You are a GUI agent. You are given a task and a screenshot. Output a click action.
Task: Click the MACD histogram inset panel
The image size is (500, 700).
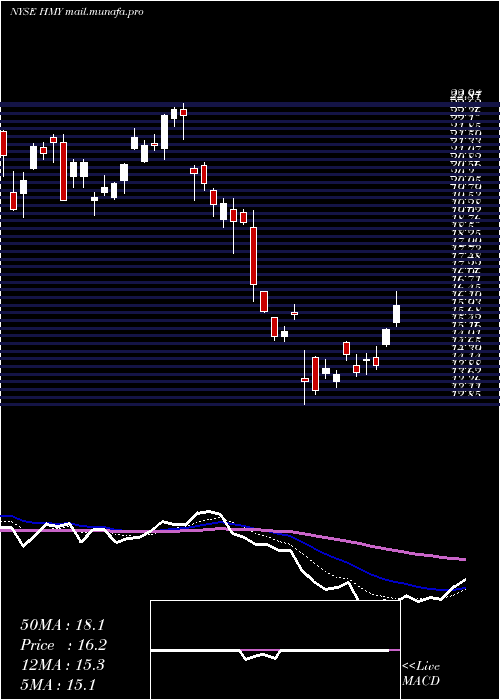[275, 650]
